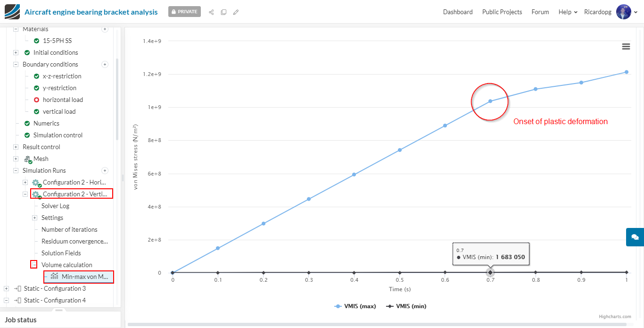644x328 pixels.
Task: Add a boundary condition with plus icon
Action: pos(105,64)
